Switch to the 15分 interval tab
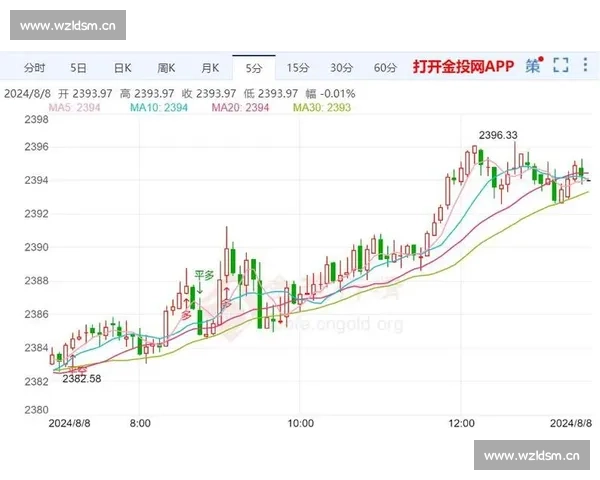The height and width of the screenshot is (480, 600). tap(298, 68)
